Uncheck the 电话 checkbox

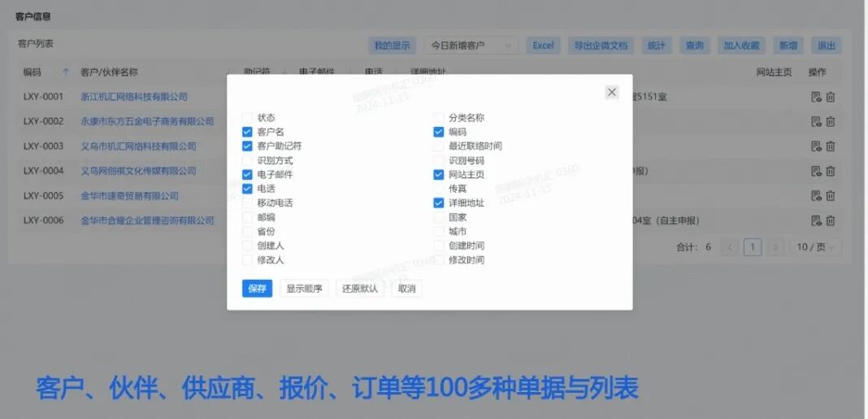247,189
